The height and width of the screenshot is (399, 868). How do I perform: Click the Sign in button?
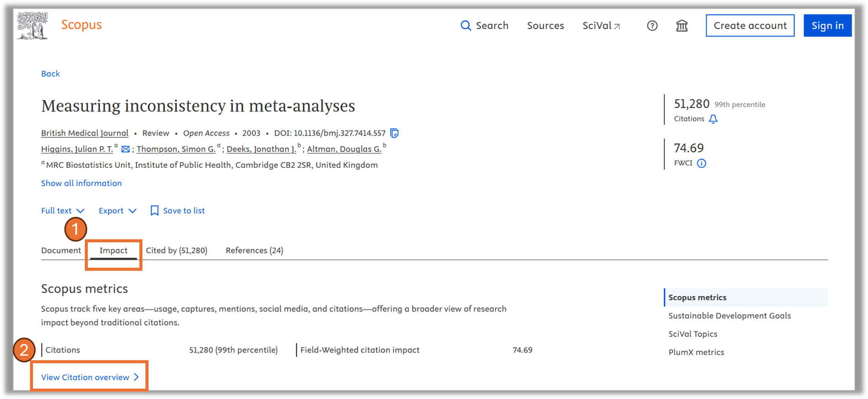click(827, 26)
